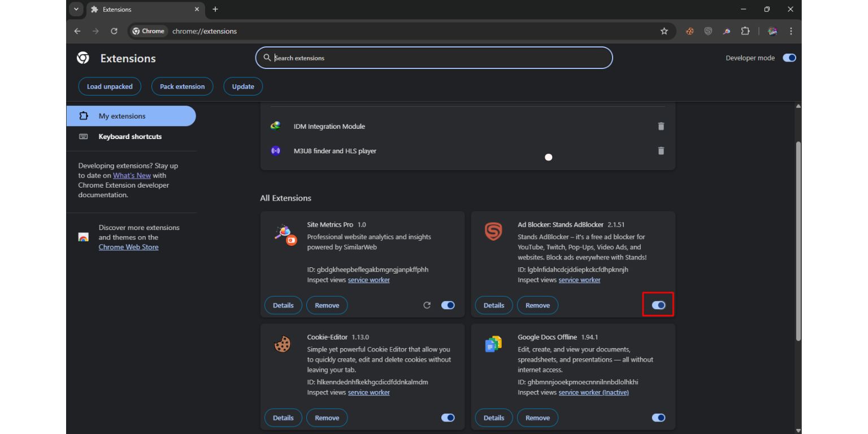868x434 pixels.
Task: Disable Stands AdBlocker toggle
Action: click(x=659, y=305)
